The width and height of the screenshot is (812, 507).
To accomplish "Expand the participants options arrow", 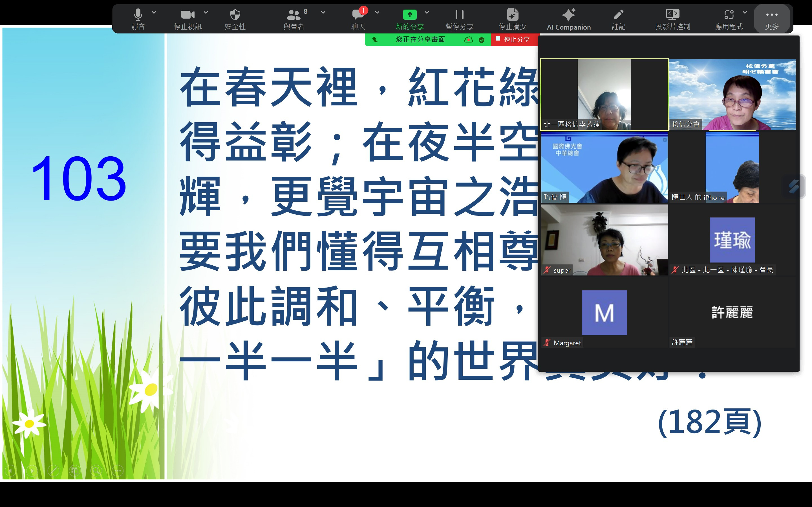I will (x=323, y=12).
